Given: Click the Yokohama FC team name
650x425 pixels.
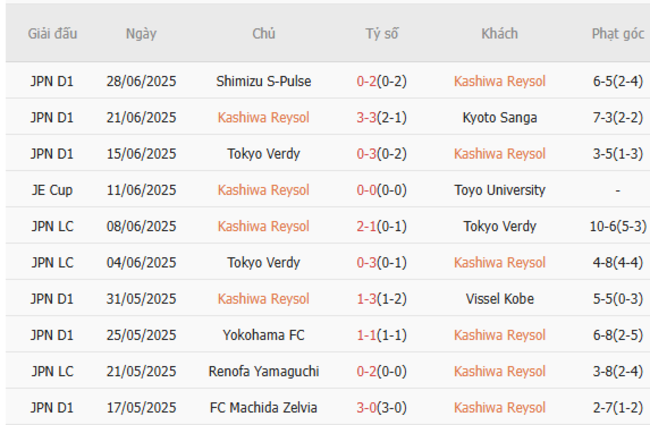Looking at the screenshot, I should click(263, 334).
